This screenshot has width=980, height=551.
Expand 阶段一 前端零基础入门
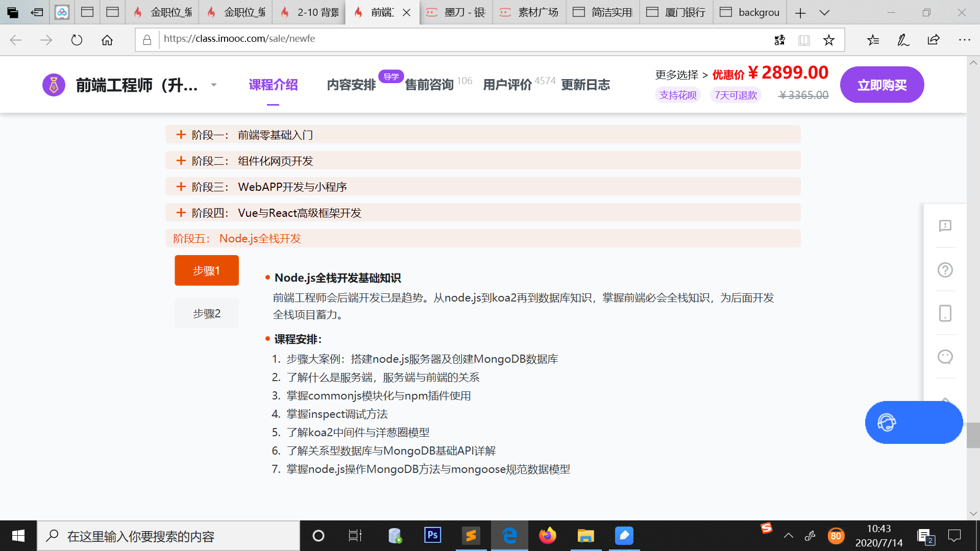483,135
